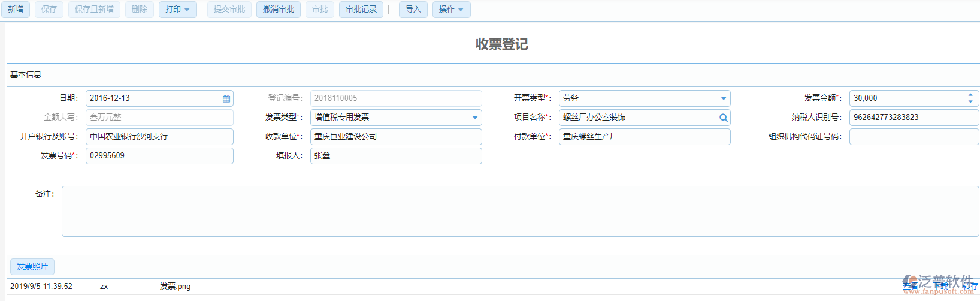Expand the 开票类型 dropdown
This screenshot has width=980, height=301.
point(723,98)
